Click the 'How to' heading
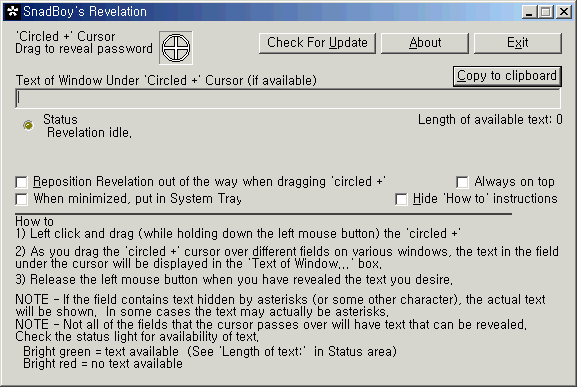This screenshot has height=387, width=577. (x=34, y=221)
